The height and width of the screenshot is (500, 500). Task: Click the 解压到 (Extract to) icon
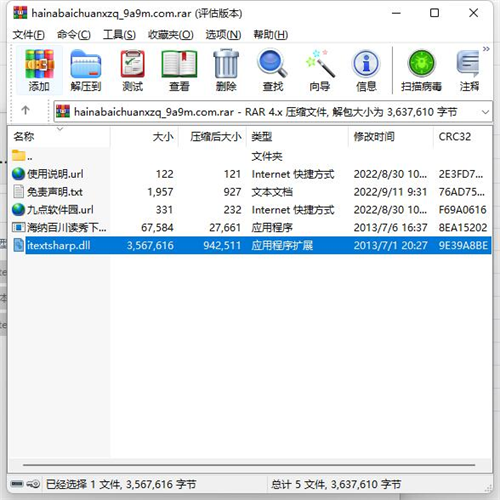[x=86, y=70]
